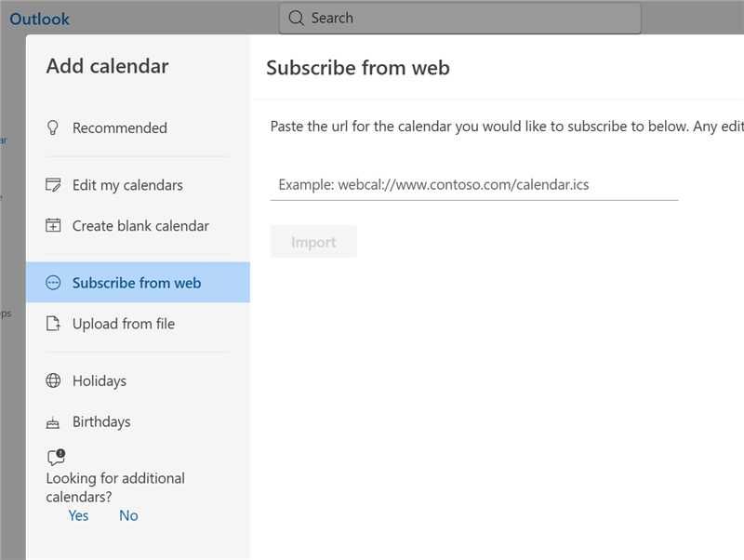Click the Subscribe from web circle icon

pos(53,283)
